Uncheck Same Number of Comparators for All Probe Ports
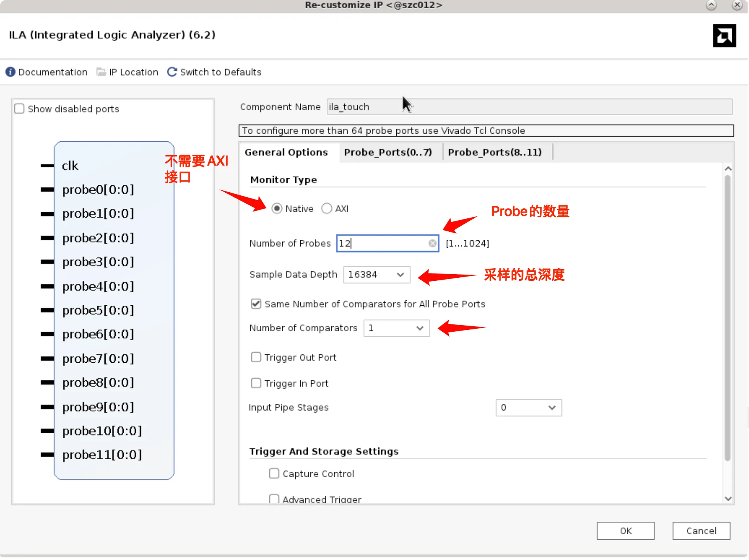 256,304
